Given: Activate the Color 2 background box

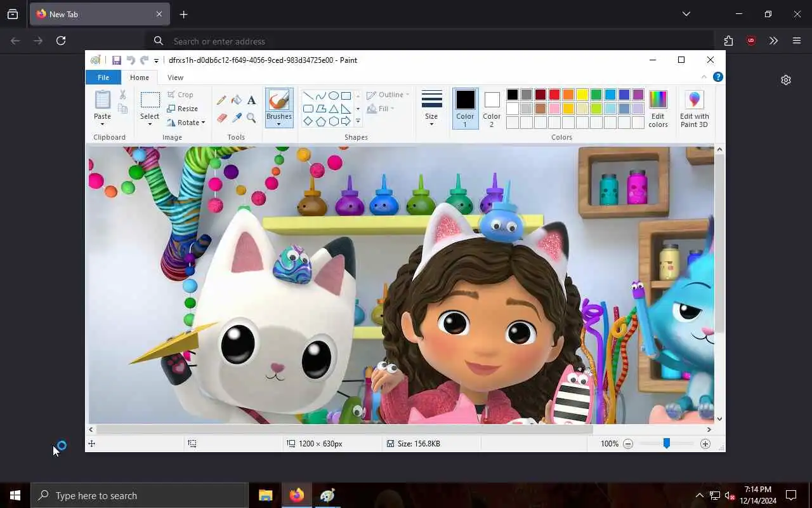Looking at the screenshot, I should [492, 107].
